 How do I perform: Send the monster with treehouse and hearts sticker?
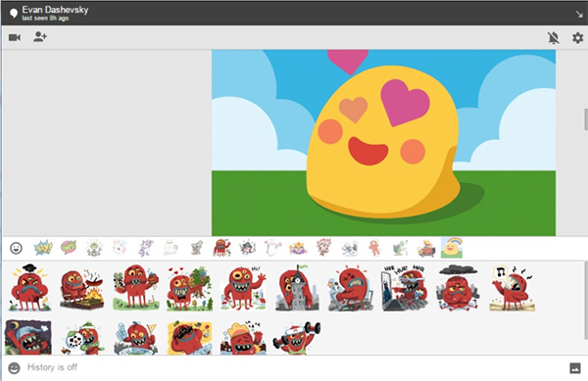coord(189,288)
